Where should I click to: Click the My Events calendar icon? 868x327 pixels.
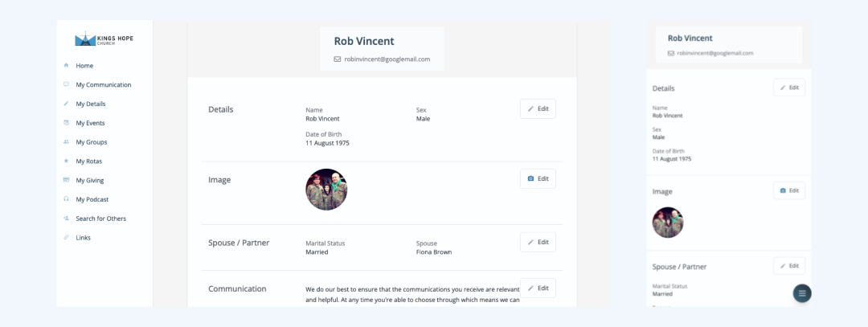coord(67,123)
